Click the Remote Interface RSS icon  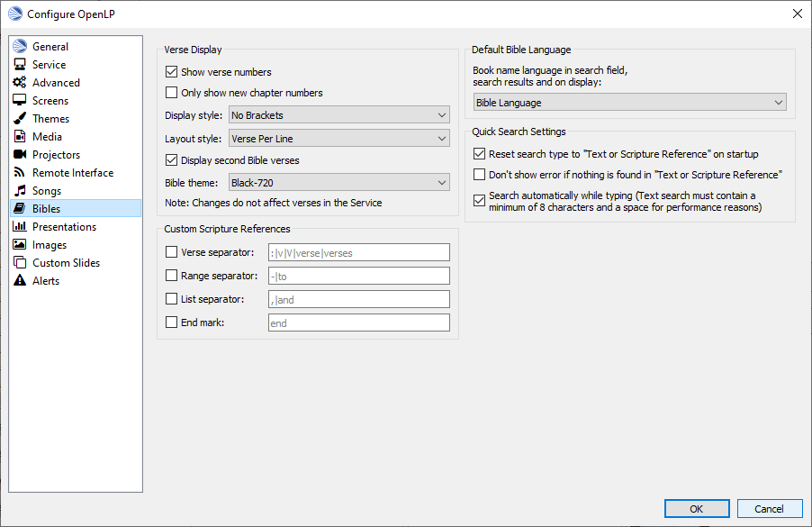tap(20, 172)
